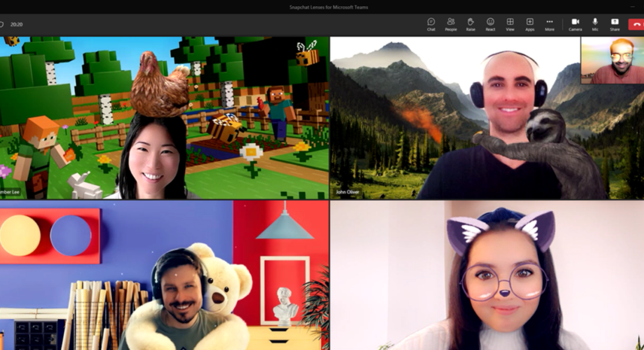Click the window title Snapchat Lenses for Microsoft Teams
The height and width of the screenshot is (350, 644).
coord(329,7)
